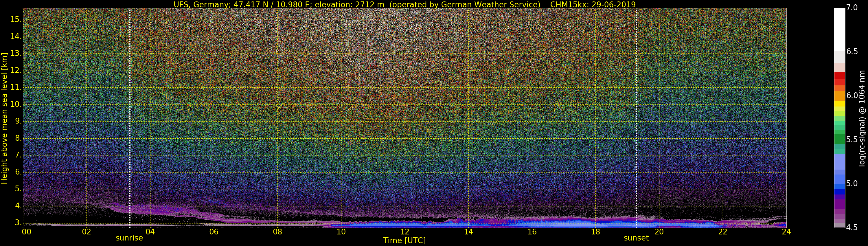This screenshot has height=246, width=868.
Task: Click the '02' time axis tick label
Action: click(87, 232)
